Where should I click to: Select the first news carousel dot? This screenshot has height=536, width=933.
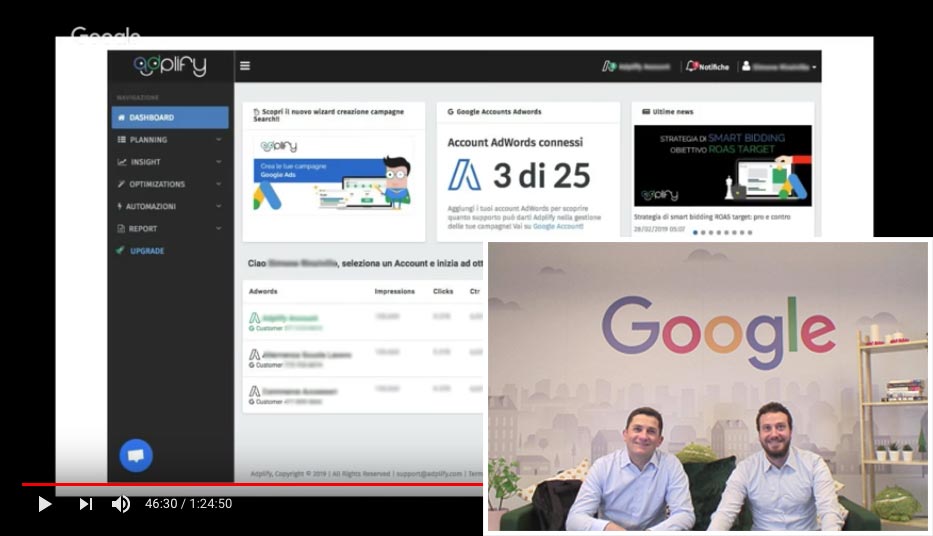[x=695, y=233]
